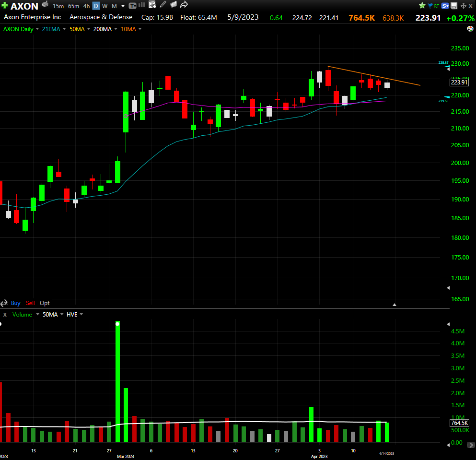476x460 pixels.
Task: Click the RT real-time indicator
Action: click(437, 6)
